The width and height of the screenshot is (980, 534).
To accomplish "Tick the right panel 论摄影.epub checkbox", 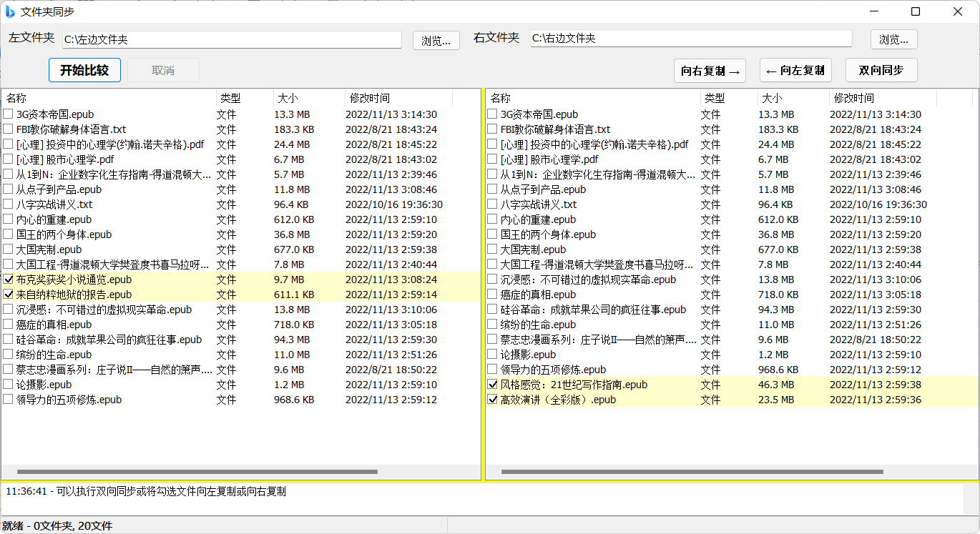I will (x=492, y=355).
